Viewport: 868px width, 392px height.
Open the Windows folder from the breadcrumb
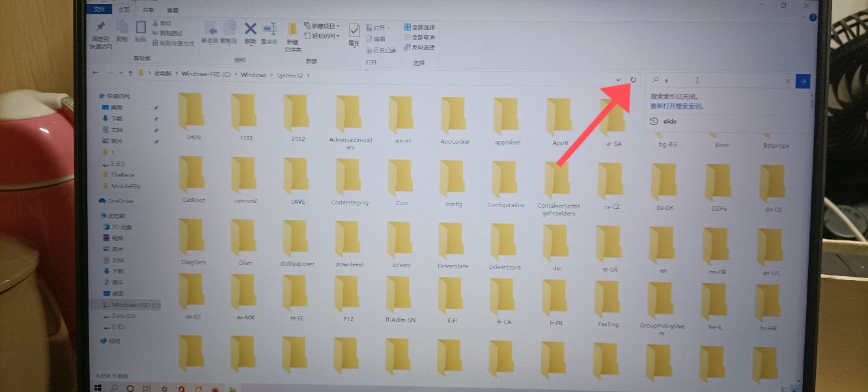coord(253,75)
